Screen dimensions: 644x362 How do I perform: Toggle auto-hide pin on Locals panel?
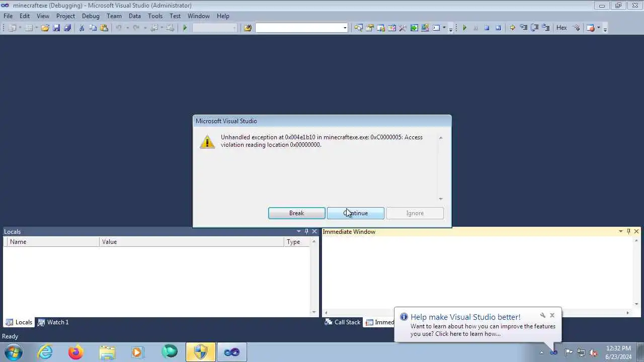click(x=306, y=231)
